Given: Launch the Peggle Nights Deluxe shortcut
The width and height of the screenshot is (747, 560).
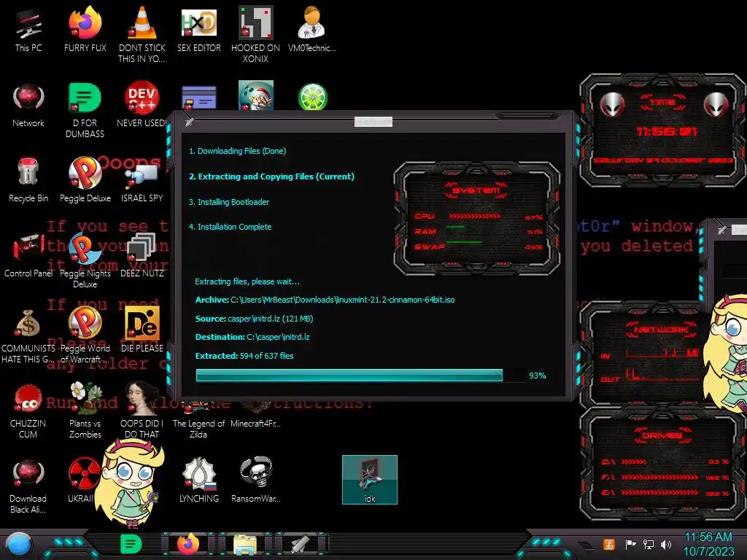Looking at the screenshot, I should tap(85, 261).
